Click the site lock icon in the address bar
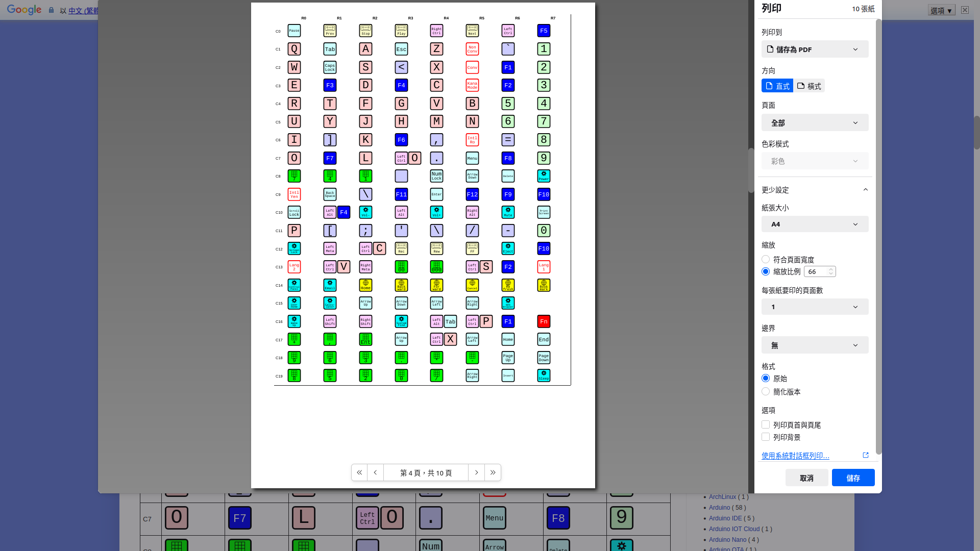Screen dimensions: 980x551 (51, 10)
